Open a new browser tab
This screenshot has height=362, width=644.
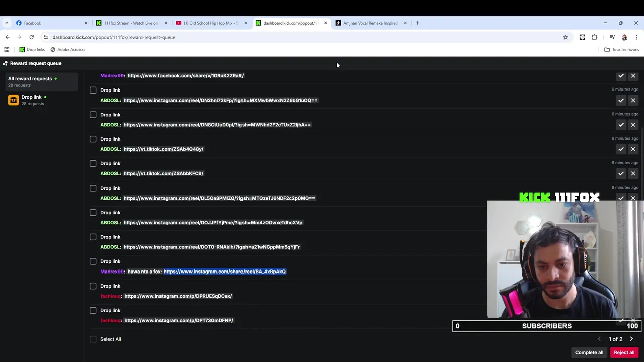[x=417, y=23]
